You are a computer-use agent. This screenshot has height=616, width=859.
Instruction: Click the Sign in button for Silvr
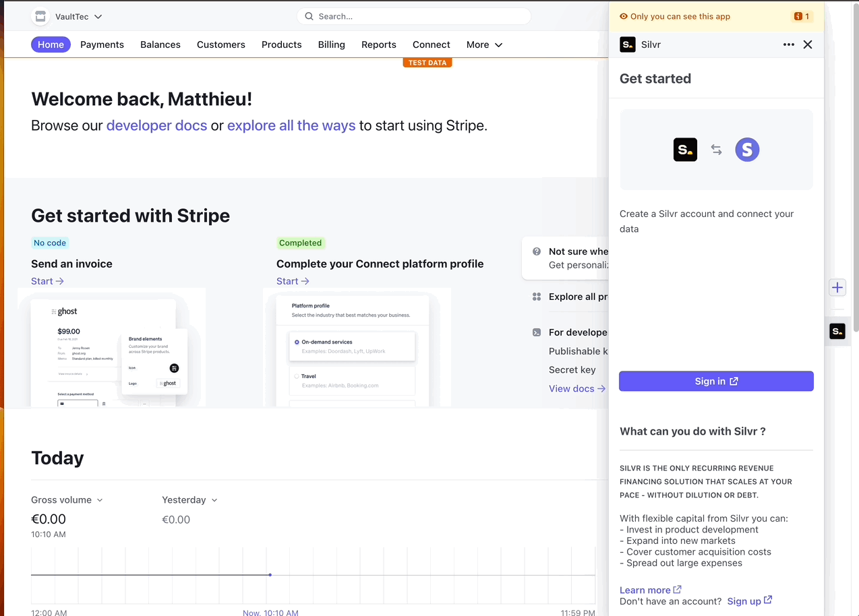pyautogui.click(x=715, y=381)
